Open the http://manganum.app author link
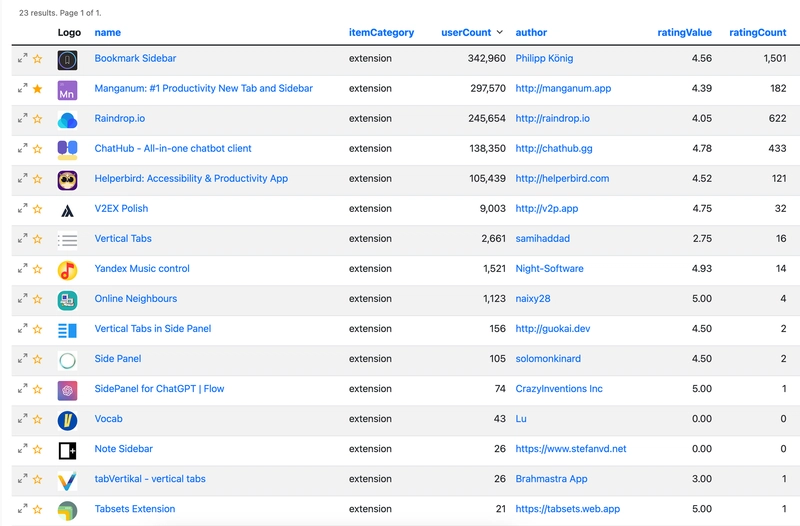 tap(563, 88)
